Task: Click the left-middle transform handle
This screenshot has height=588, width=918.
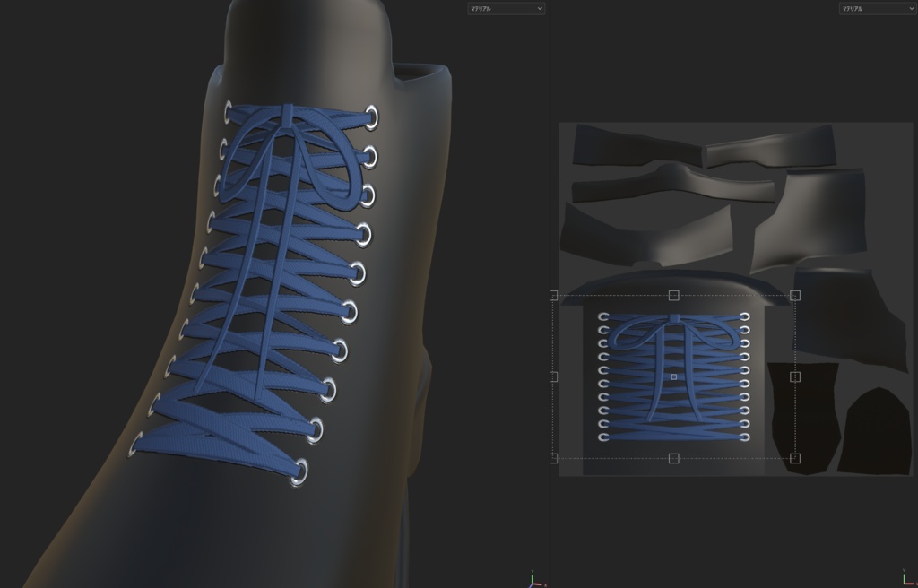Action: [x=554, y=376]
